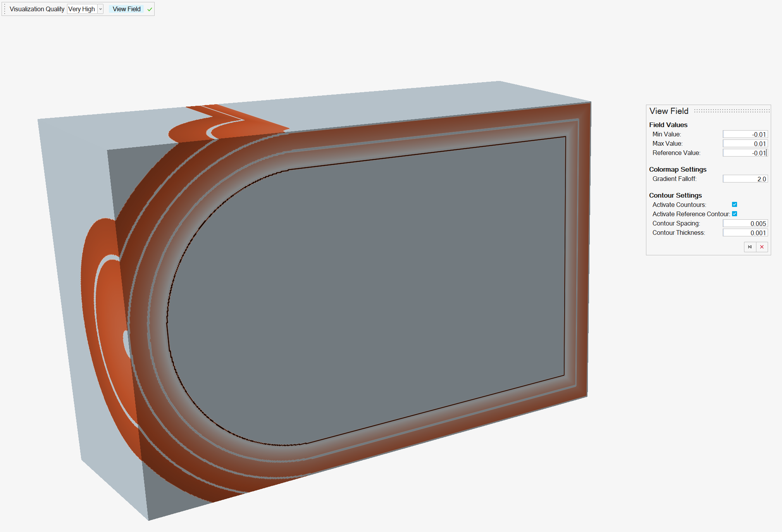Toggle the Activate Countours checkbox

(734, 205)
